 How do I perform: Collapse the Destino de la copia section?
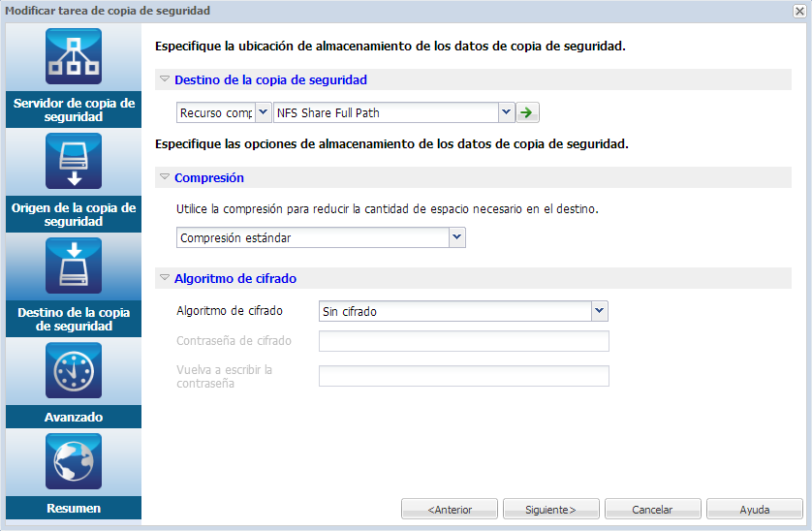(165, 79)
